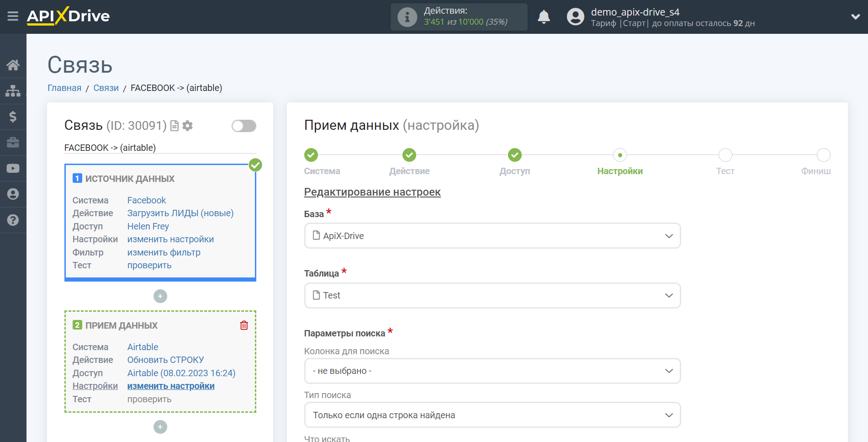Click the user avatar icon
Image resolution: width=868 pixels, height=442 pixels.
576,17
